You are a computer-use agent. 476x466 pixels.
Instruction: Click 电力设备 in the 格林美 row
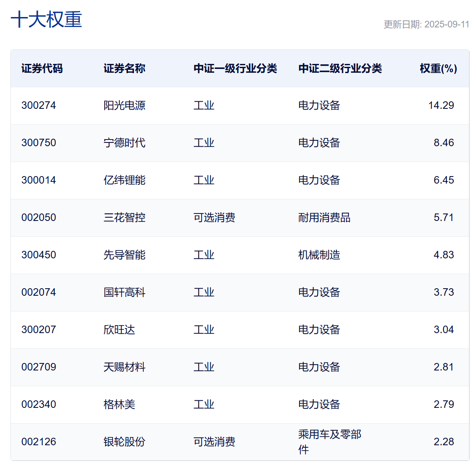pyautogui.click(x=319, y=405)
